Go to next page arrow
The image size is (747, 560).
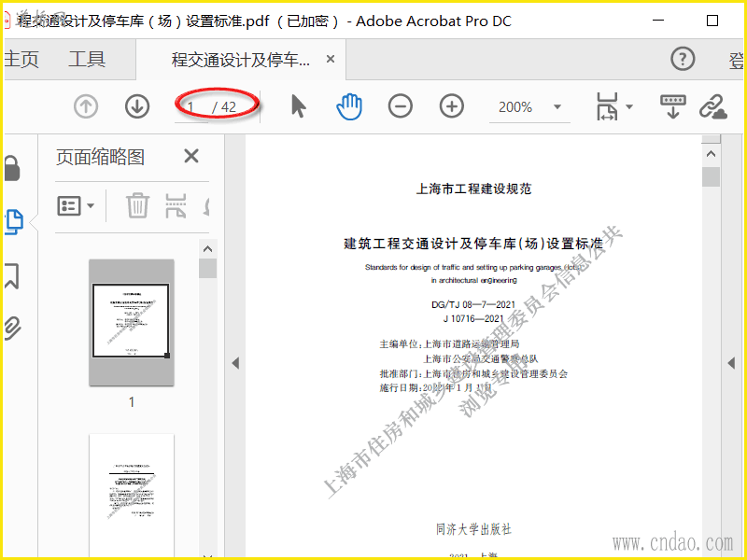point(137,106)
